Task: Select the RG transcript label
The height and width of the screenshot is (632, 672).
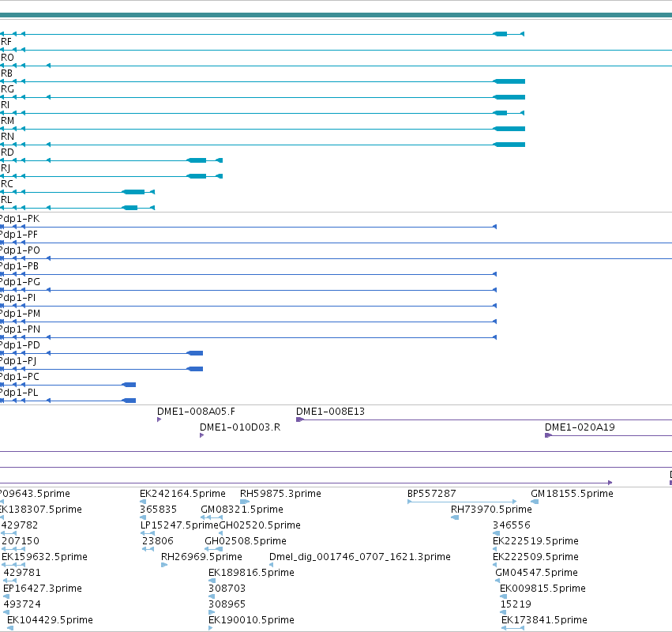Action: tap(7, 89)
